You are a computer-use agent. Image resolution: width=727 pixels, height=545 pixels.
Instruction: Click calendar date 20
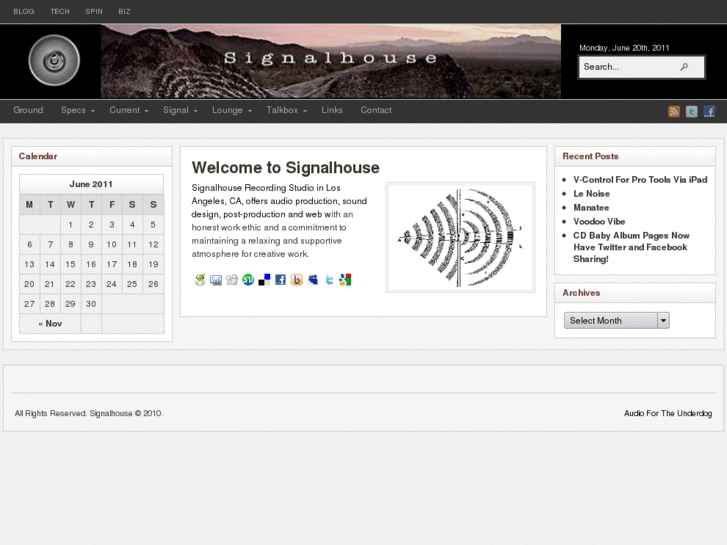coord(29,284)
